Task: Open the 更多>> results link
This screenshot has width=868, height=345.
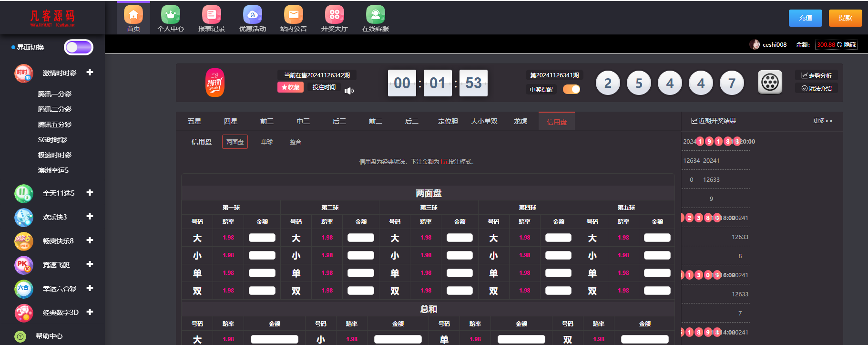Action: [x=823, y=121]
